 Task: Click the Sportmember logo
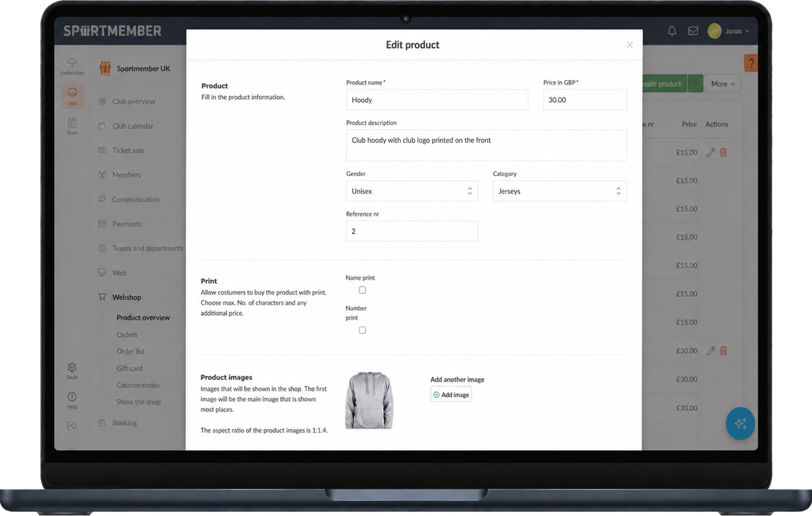pyautogui.click(x=112, y=31)
